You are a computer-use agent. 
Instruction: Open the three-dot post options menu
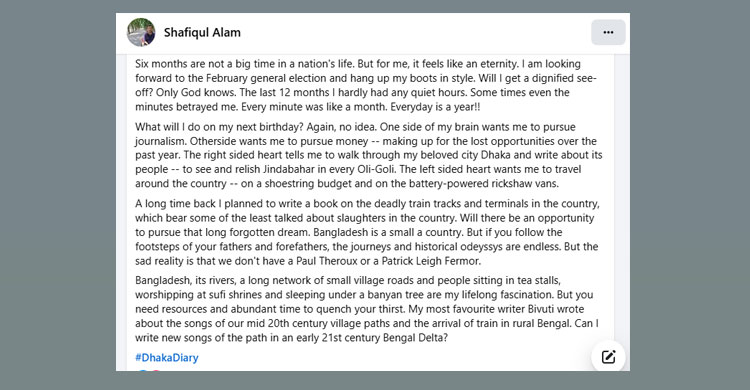608,33
